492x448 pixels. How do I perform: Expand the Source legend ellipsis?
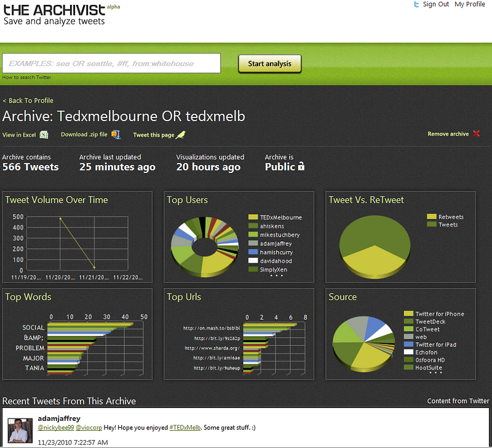click(x=435, y=373)
